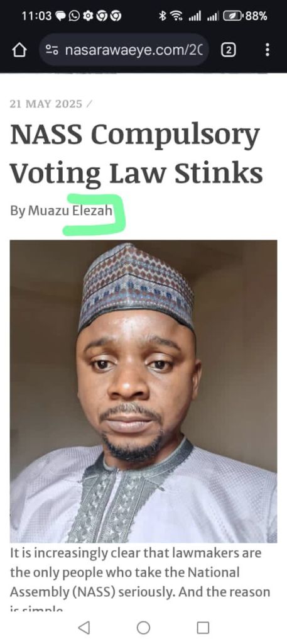Tap the Android home circle button
Screen dimensions: 287x644
(143, 627)
